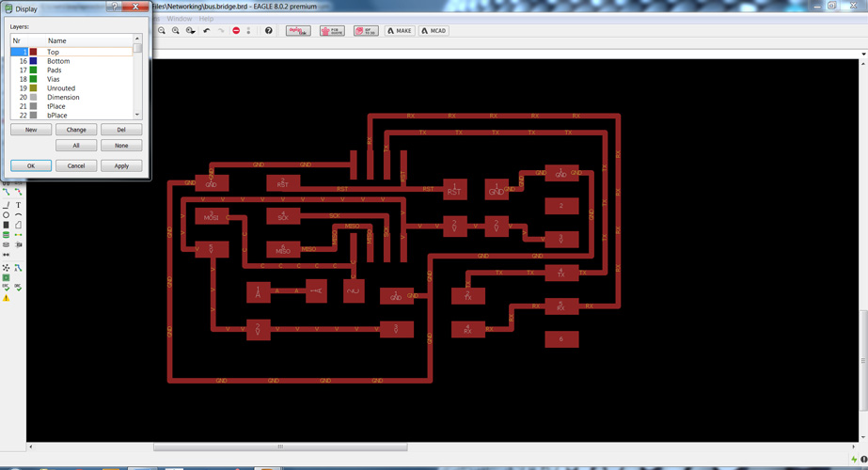The width and height of the screenshot is (868, 470).
Task: Click the layer list scroll-up arrow
Action: [x=137, y=39]
